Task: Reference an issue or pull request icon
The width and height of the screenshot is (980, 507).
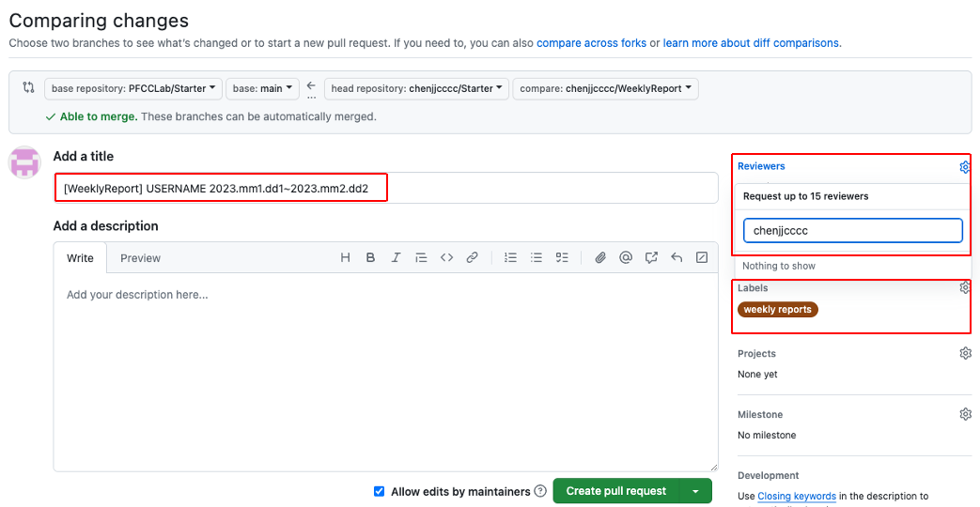Action: (x=651, y=257)
